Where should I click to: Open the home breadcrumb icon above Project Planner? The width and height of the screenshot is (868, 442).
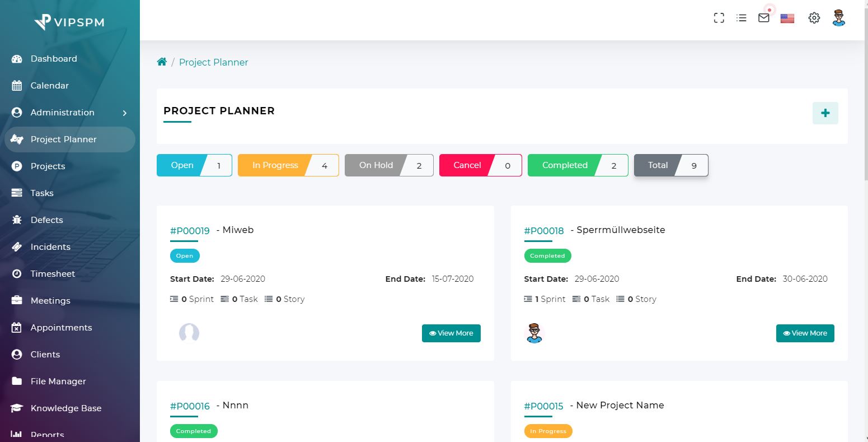click(162, 62)
